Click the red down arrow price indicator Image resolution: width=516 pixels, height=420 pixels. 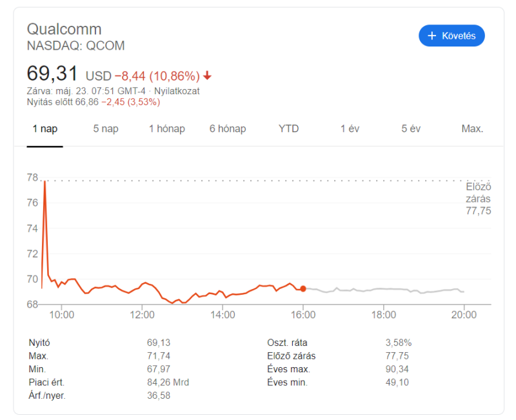pyautogui.click(x=207, y=75)
